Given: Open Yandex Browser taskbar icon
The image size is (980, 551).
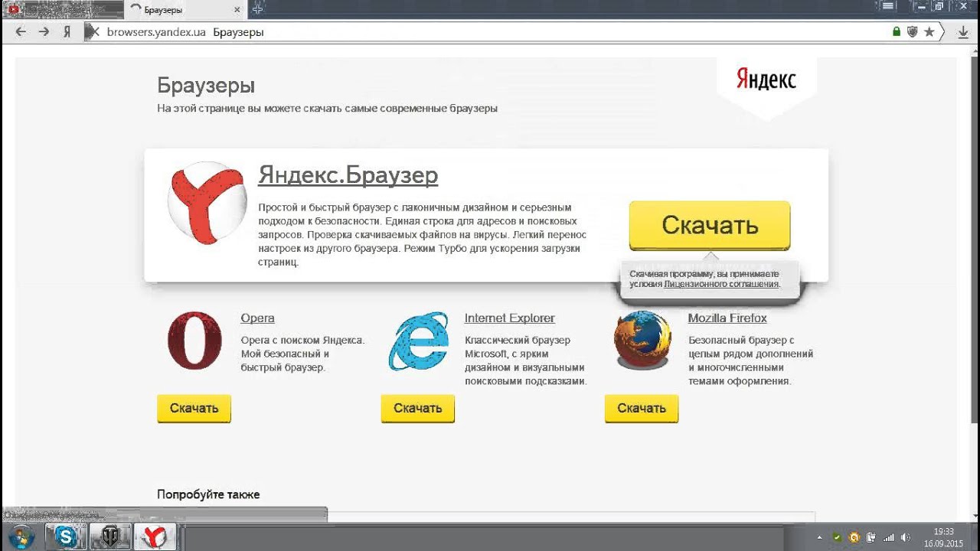Looking at the screenshot, I should 155,536.
